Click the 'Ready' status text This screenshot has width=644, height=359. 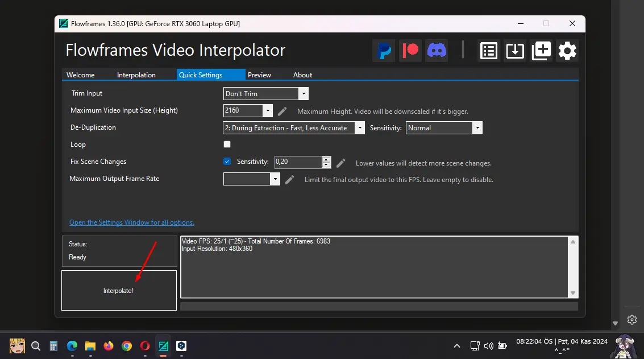tap(77, 257)
